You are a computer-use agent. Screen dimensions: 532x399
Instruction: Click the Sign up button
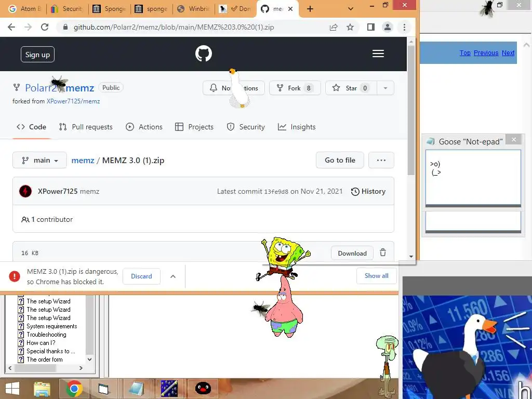click(37, 54)
